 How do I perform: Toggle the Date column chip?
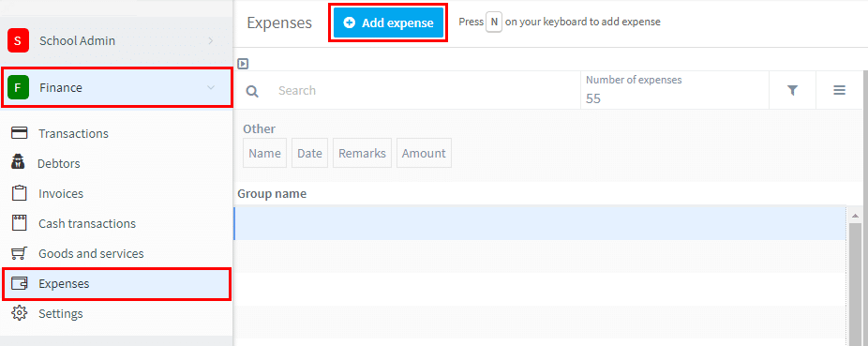coord(309,154)
